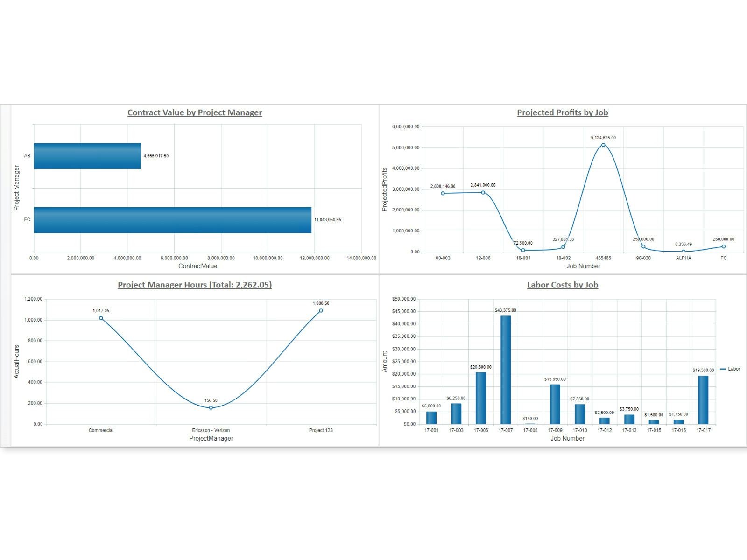Click the $43,375.00 labor value label

pyautogui.click(x=506, y=310)
